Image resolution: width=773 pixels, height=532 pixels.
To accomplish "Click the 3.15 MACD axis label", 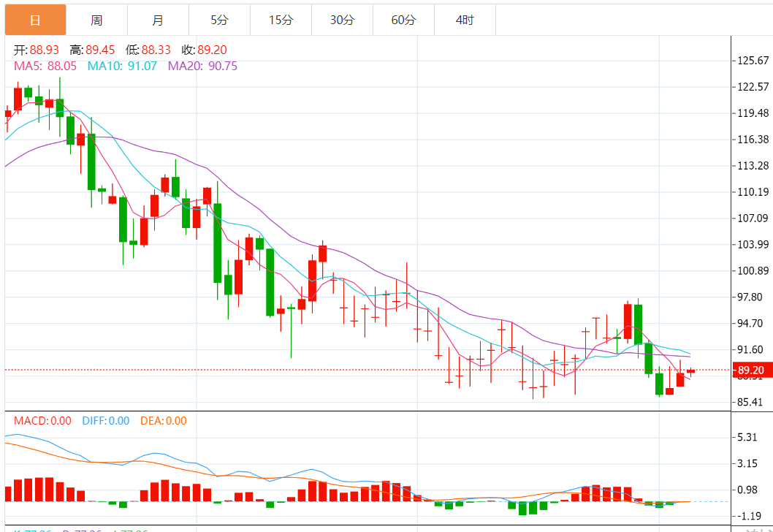I will click(x=747, y=463).
